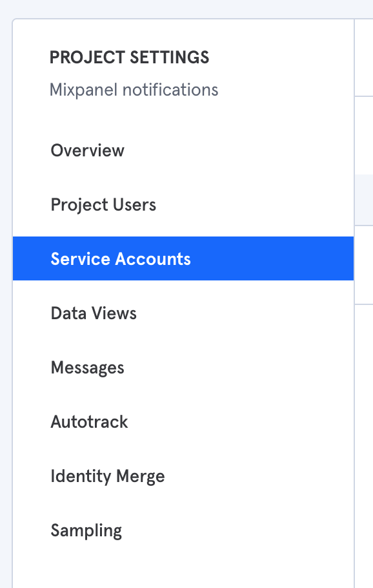Open Data Views settings
The height and width of the screenshot is (588, 373).
[183, 313]
